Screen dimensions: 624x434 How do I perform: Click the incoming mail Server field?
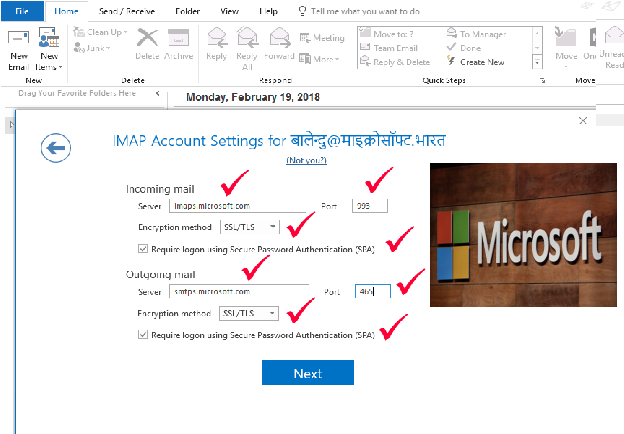(x=238, y=206)
